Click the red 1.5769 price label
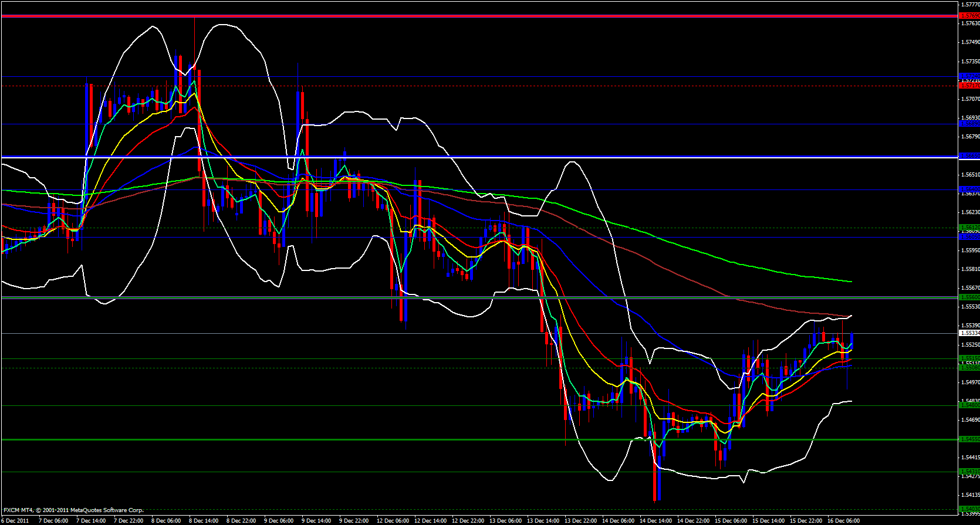Image resolution: width=980 pixels, height=525 pixels. (969, 16)
